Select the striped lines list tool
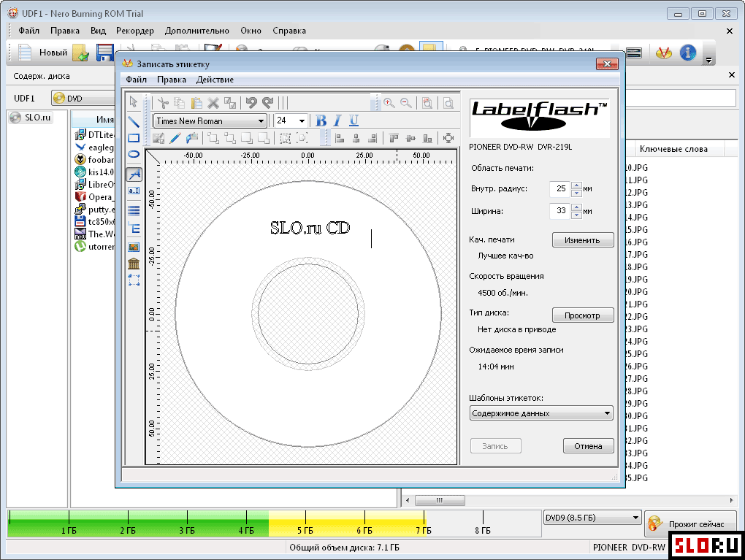 (134, 210)
